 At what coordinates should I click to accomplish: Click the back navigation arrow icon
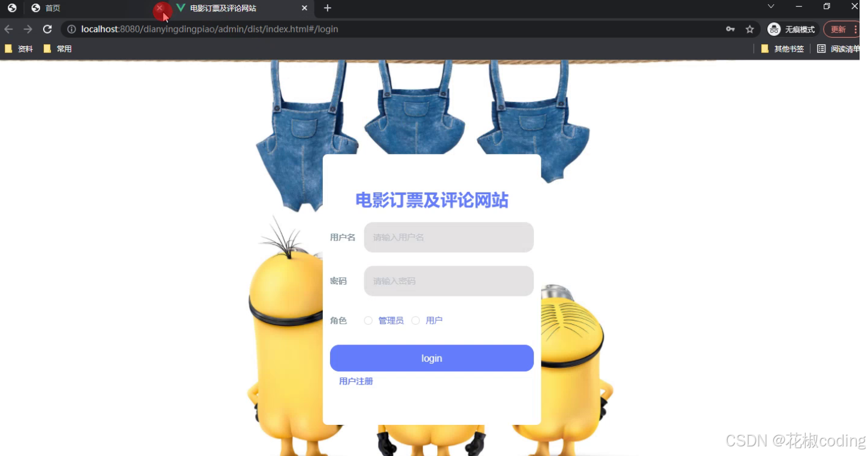[x=8, y=29]
